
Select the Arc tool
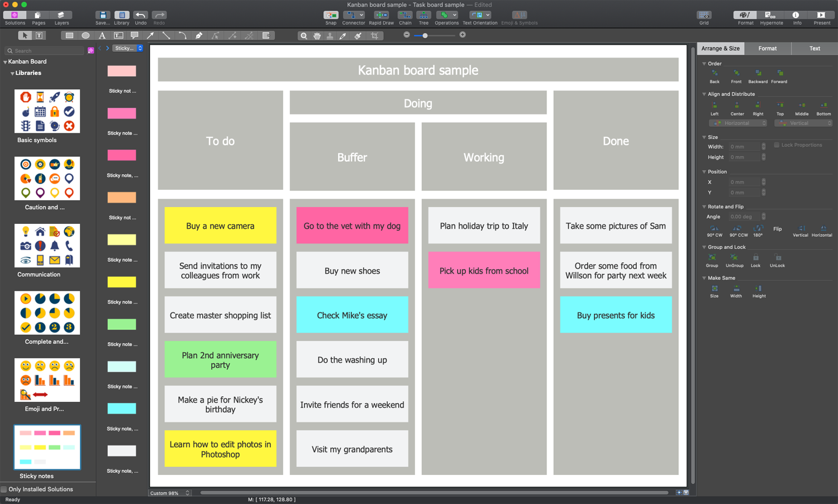point(183,35)
